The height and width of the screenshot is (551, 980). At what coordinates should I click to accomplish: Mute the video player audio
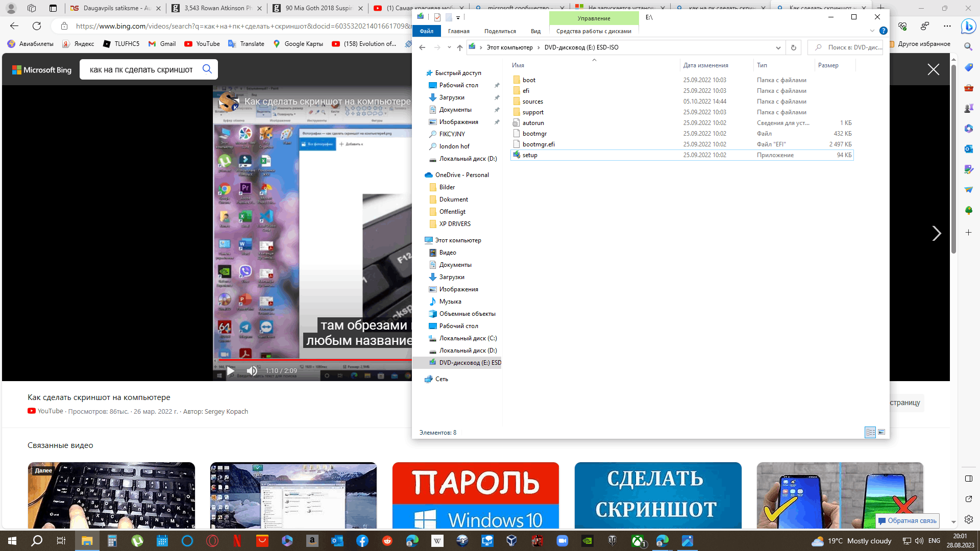[252, 371]
